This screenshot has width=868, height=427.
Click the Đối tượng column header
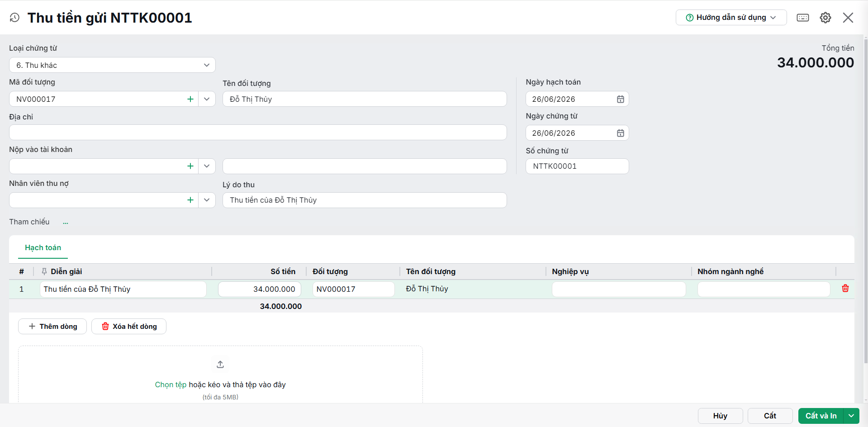[x=330, y=271]
